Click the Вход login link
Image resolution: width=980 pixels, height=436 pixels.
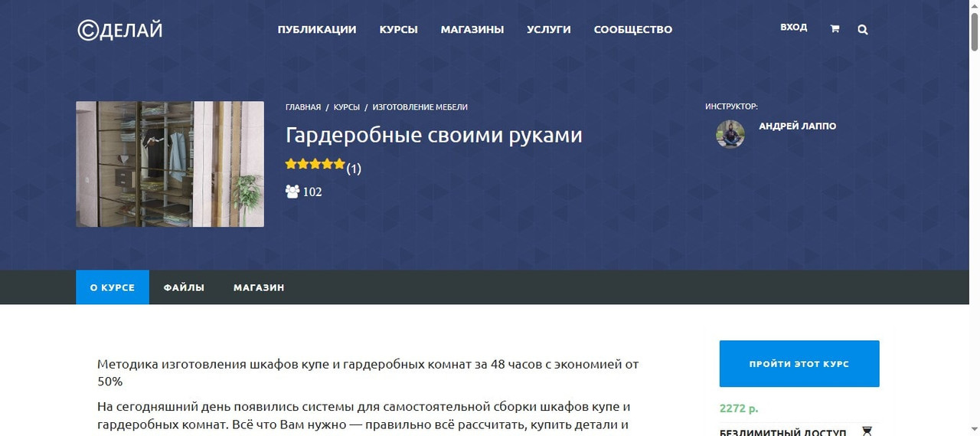pyautogui.click(x=793, y=28)
